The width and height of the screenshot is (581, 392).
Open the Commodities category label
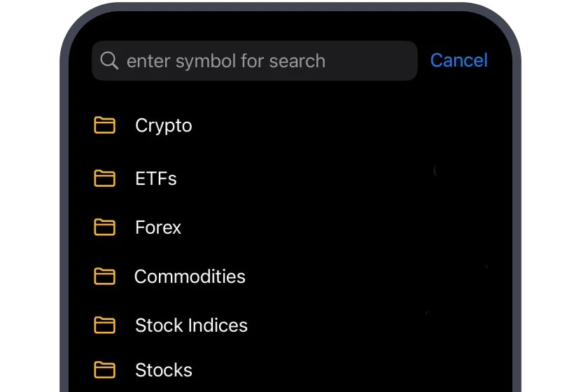190,276
